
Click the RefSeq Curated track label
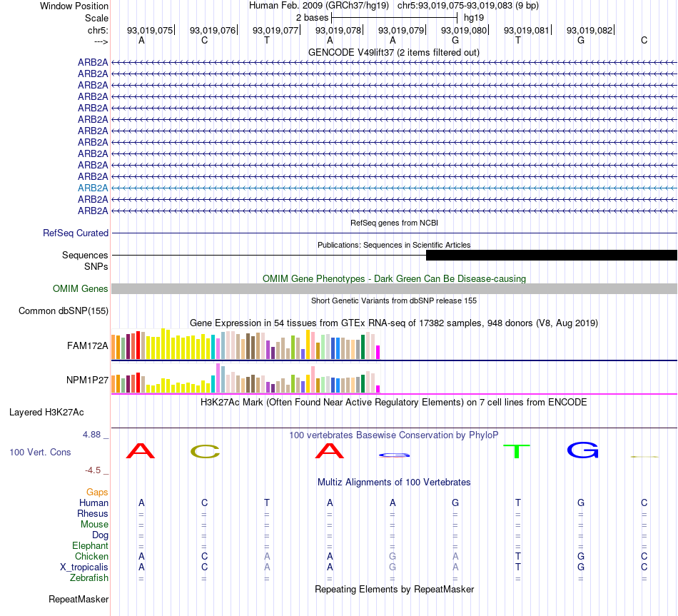coord(76,233)
